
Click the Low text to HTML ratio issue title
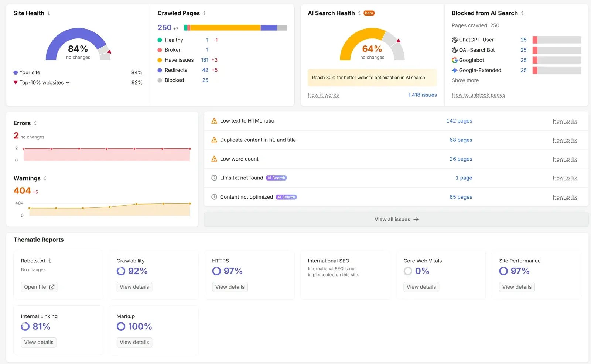coord(247,121)
